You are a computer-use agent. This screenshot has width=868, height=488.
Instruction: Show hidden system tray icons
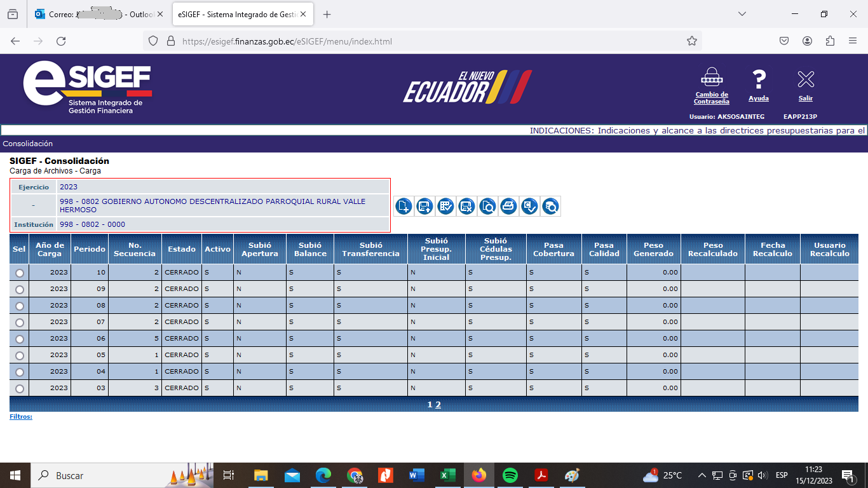point(702,475)
